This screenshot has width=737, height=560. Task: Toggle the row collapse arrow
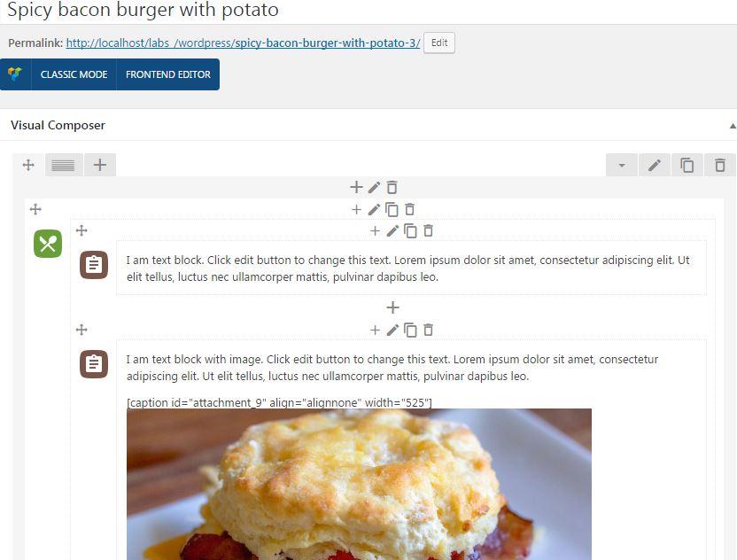pyautogui.click(x=622, y=165)
